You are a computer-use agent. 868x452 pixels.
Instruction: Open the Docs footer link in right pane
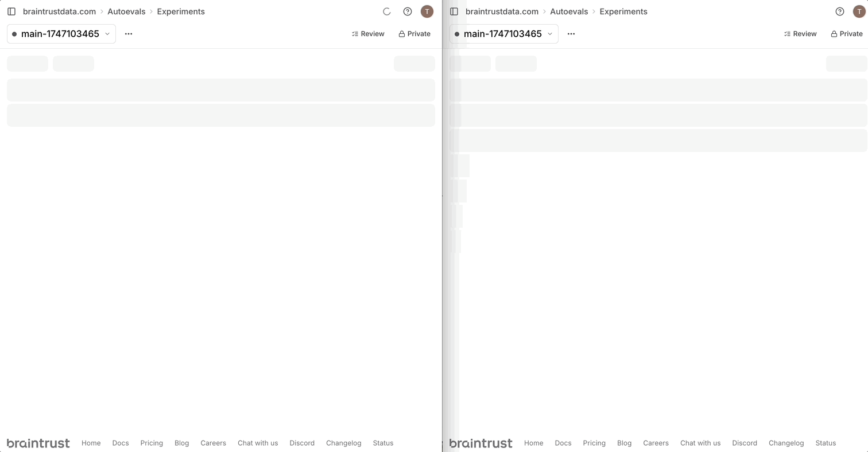(563, 443)
